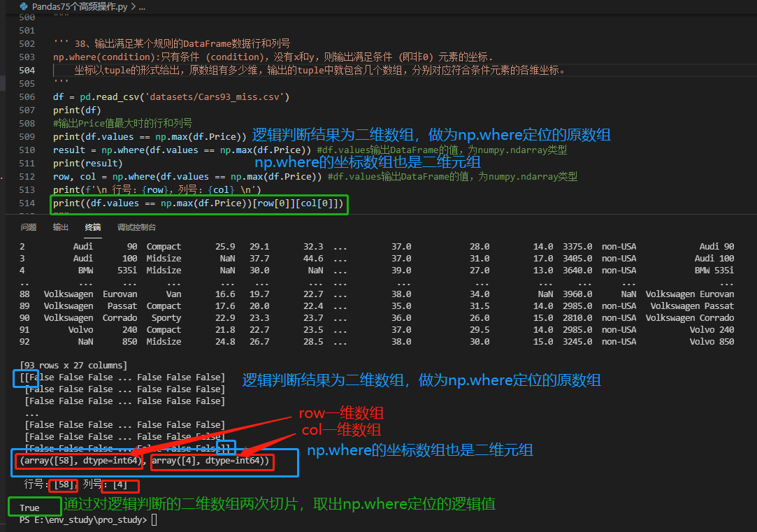Click the Volvo 850 cell in the last column

pos(712,341)
